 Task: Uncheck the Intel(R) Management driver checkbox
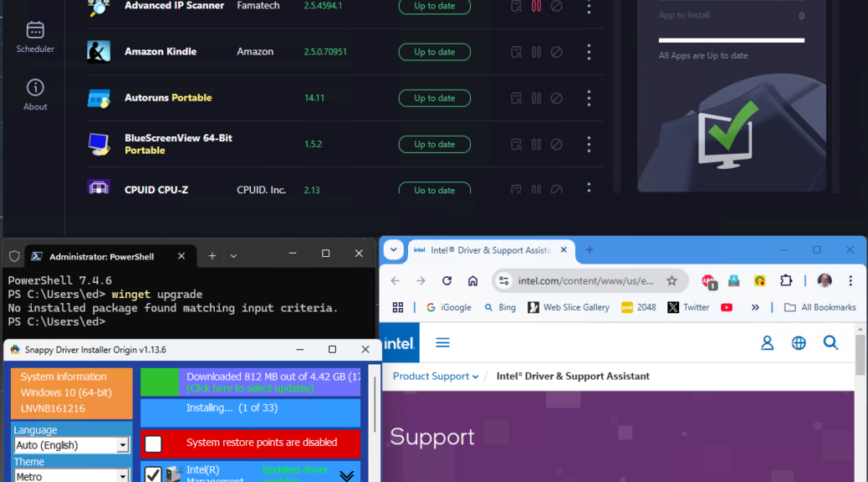[x=153, y=474]
